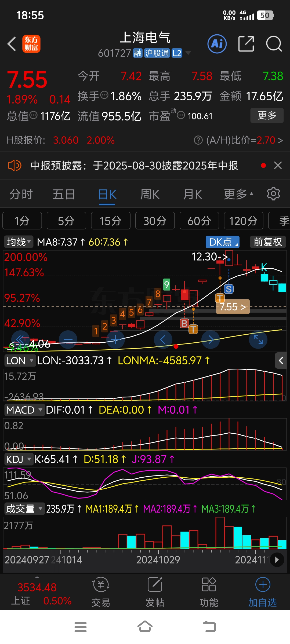Tap the 融 margin trading tag
Image resolution: width=290 pixels, height=644 pixels.
coord(138,53)
